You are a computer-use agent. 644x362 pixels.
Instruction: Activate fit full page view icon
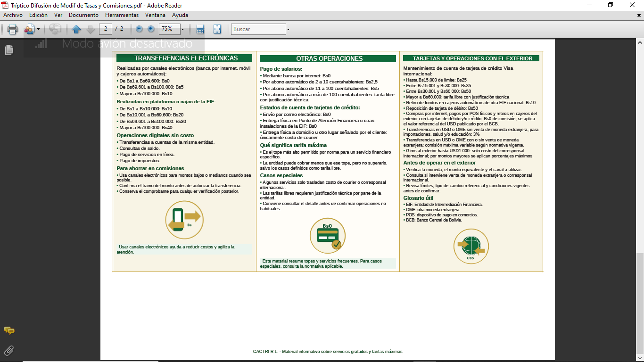(x=217, y=29)
